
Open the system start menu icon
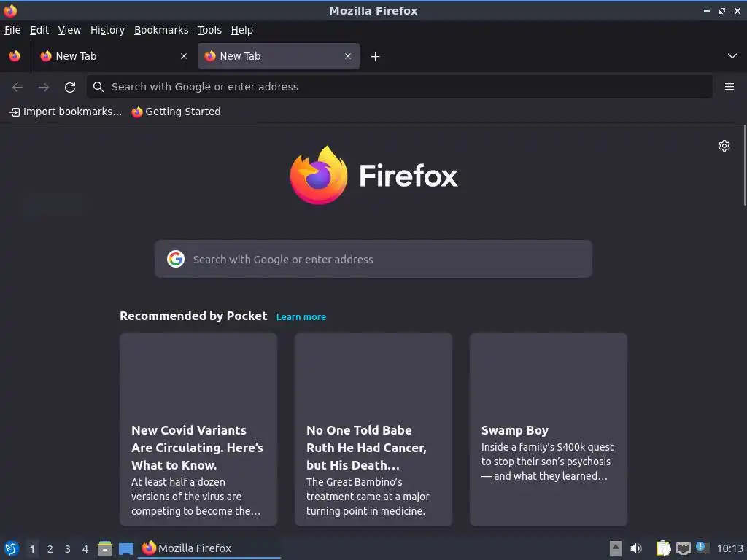pyautogui.click(x=12, y=548)
